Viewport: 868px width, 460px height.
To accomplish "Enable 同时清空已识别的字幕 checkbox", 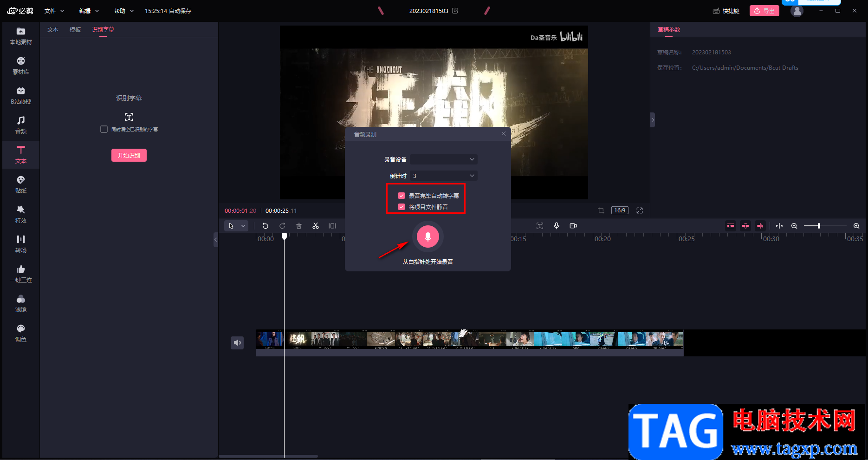I will (104, 129).
